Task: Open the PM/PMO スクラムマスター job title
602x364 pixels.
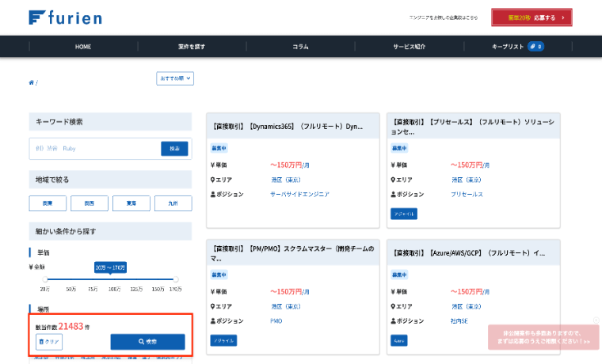Action: (292, 253)
